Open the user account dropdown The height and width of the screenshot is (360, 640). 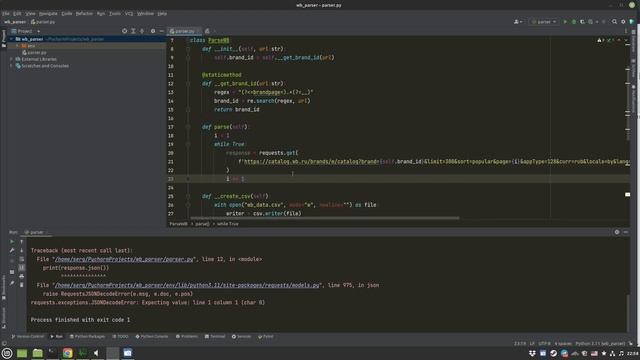tap(518, 22)
